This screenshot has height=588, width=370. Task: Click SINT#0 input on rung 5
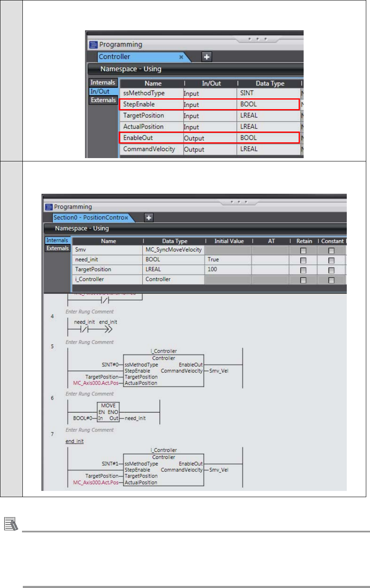pyautogui.click(x=111, y=364)
